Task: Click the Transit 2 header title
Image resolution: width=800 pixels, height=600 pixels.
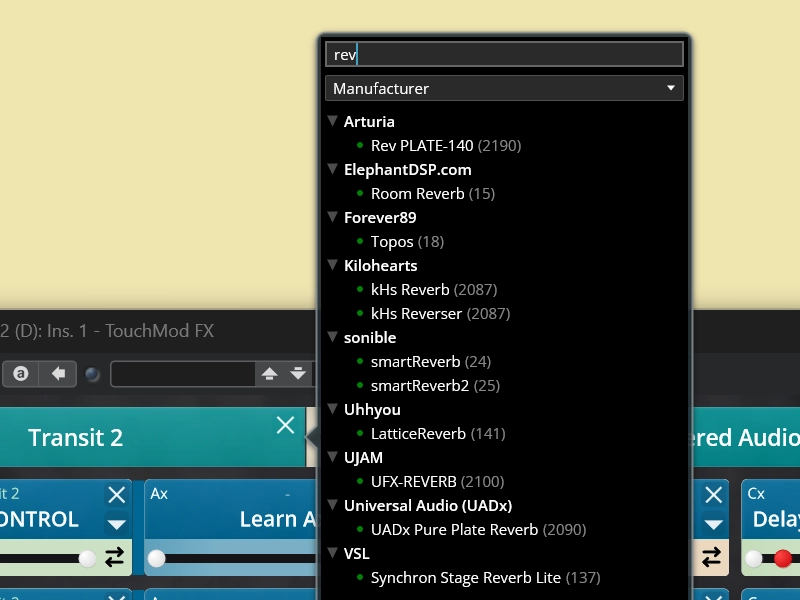Action: coord(76,437)
